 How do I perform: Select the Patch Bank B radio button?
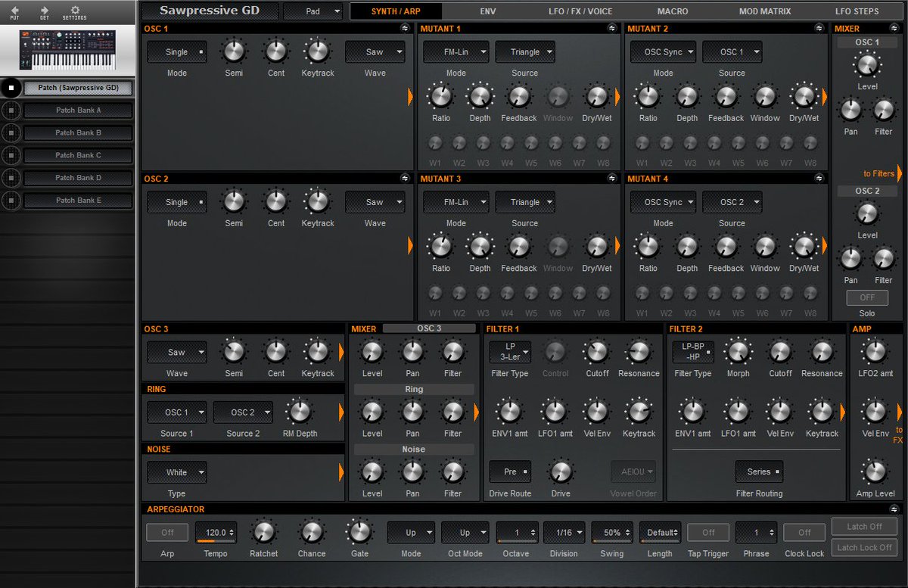coord(11,133)
